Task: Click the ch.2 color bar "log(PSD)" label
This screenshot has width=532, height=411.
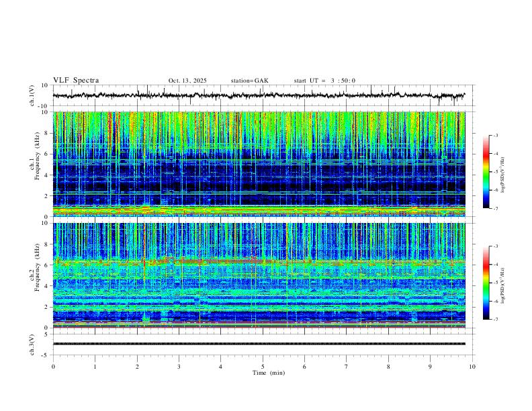Action: click(504, 285)
